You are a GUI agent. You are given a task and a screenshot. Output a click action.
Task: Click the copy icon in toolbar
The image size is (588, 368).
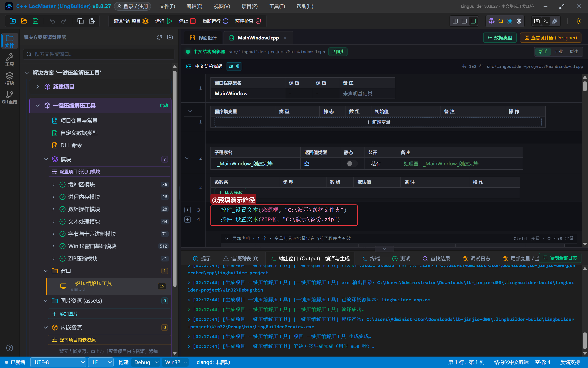[x=80, y=21]
